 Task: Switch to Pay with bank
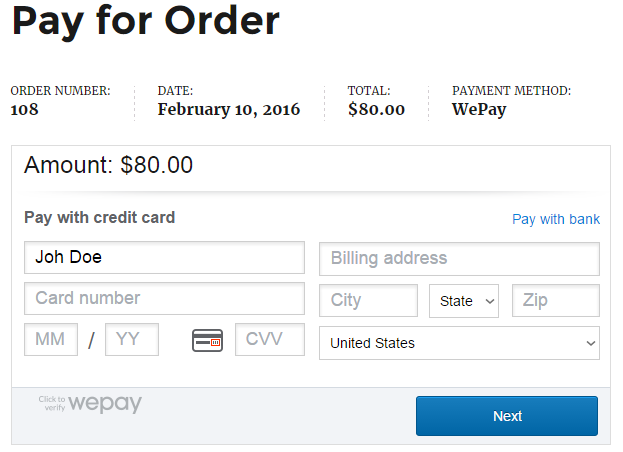point(555,219)
